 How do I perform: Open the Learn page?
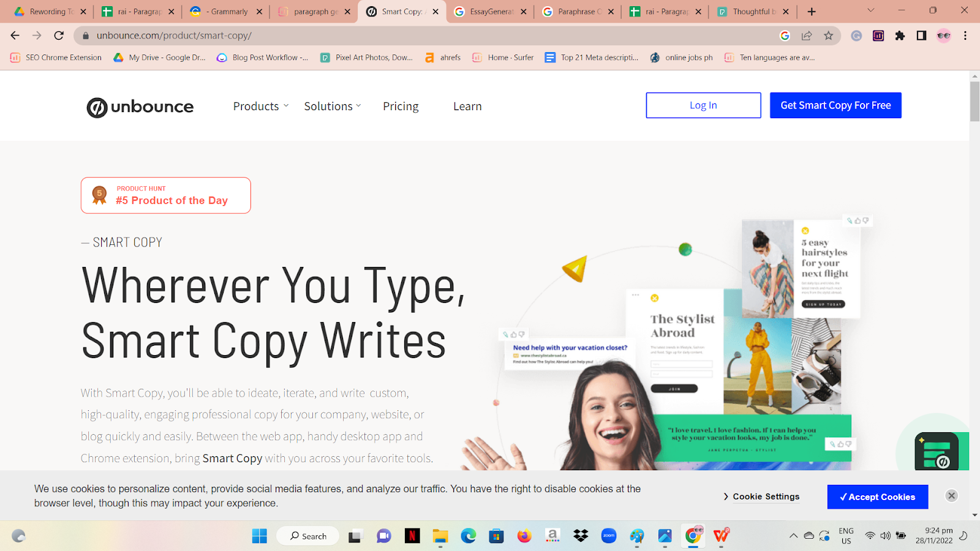(467, 107)
